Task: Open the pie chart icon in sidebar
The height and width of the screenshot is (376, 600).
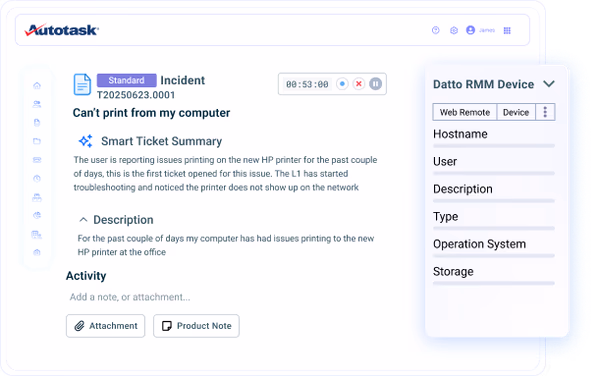Action: pyautogui.click(x=37, y=215)
